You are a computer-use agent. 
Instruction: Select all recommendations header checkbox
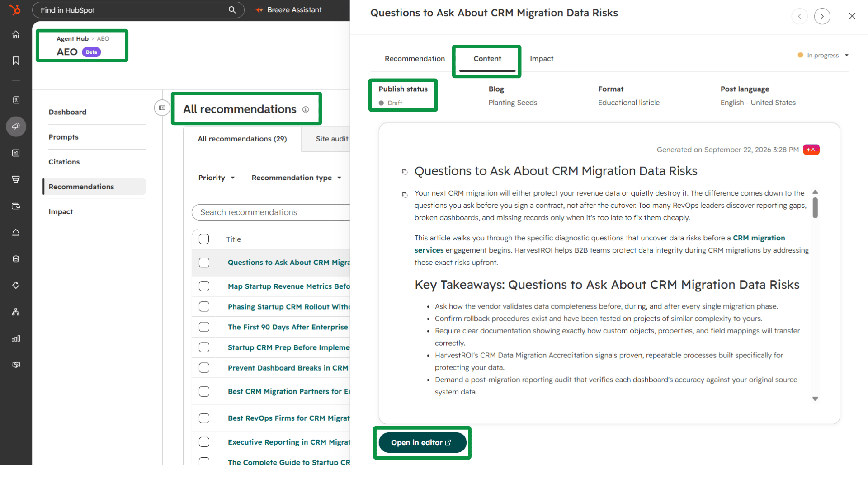[x=204, y=239]
